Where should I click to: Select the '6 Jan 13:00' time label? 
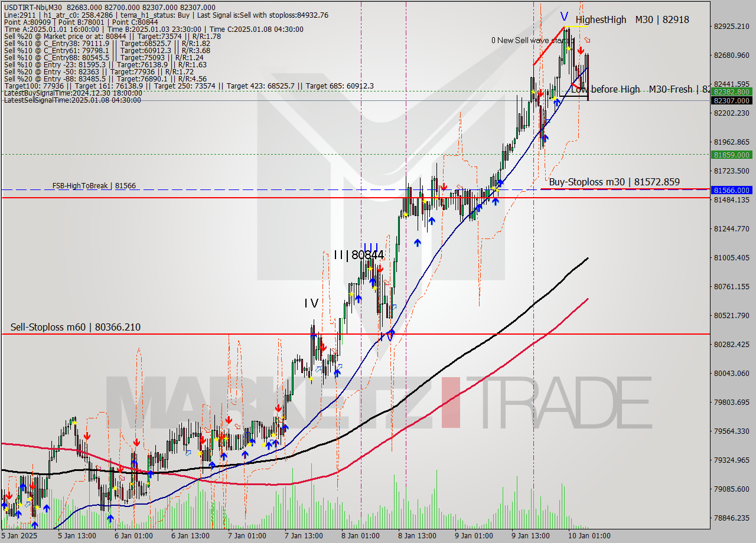pyautogui.click(x=190, y=536)
